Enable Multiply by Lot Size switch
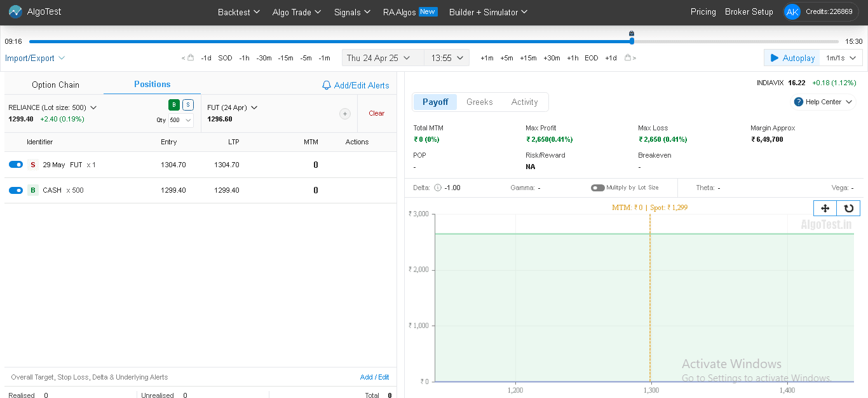Viewport: 868px width, 398px height. (597, 188)
